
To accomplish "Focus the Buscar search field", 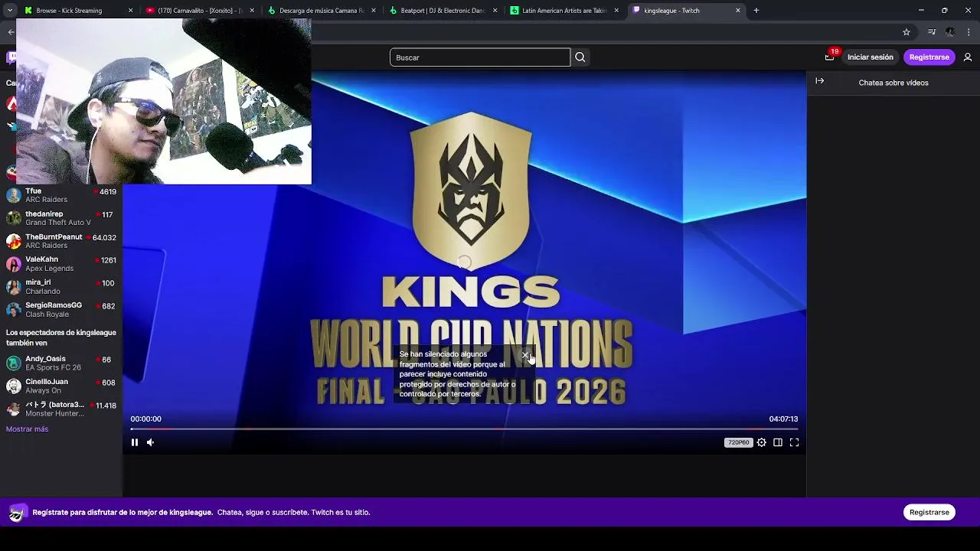I will coord(480,57).
